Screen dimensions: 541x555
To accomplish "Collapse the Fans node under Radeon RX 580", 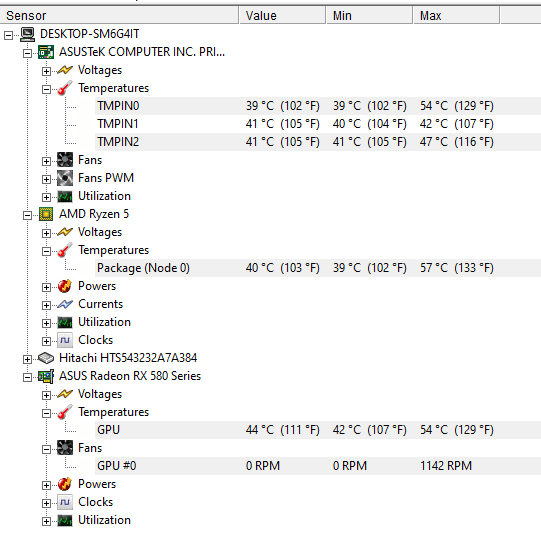I will (x=46, y=449).
